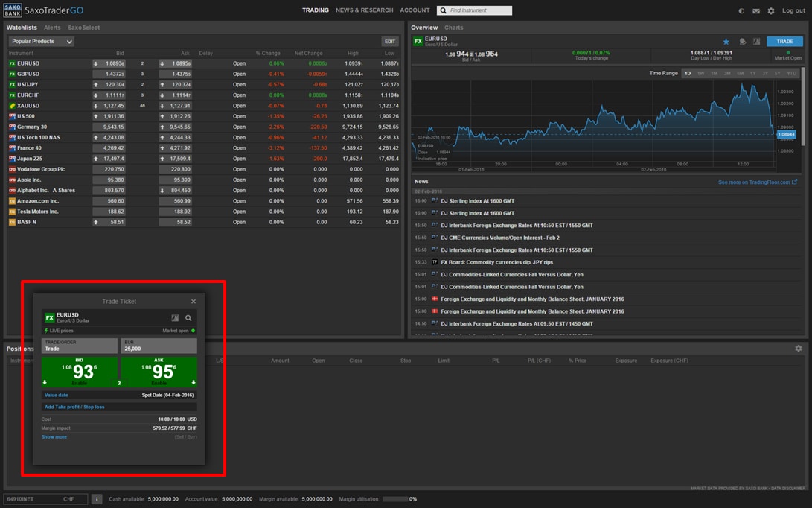Click the Danish flag icon on the first 15:00 news item
This screenshot has height=508, width=812.
tap(435, 299)
